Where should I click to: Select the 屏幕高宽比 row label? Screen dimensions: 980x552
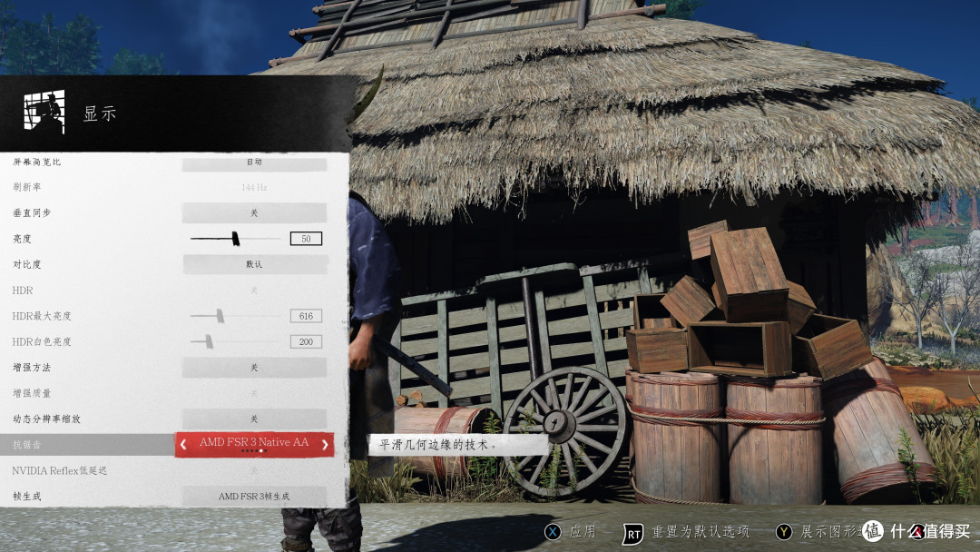click(37, 162)
